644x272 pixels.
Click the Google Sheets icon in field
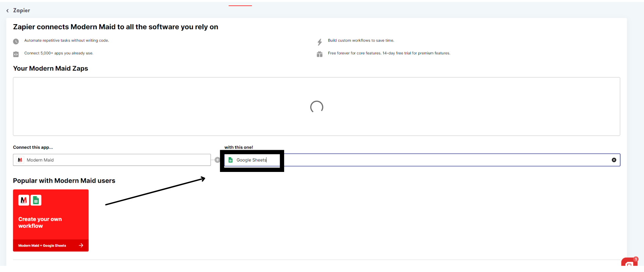(x=230, y=160)
